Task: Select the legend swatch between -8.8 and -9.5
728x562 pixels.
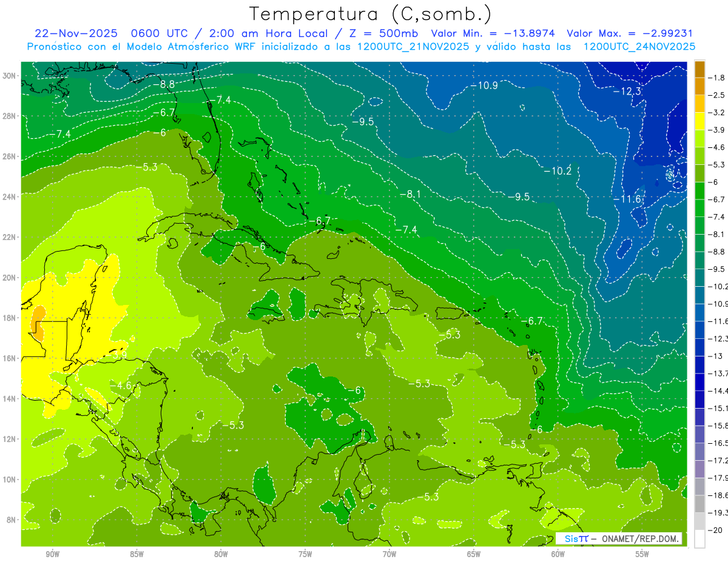Action: [x=700, y=260]
